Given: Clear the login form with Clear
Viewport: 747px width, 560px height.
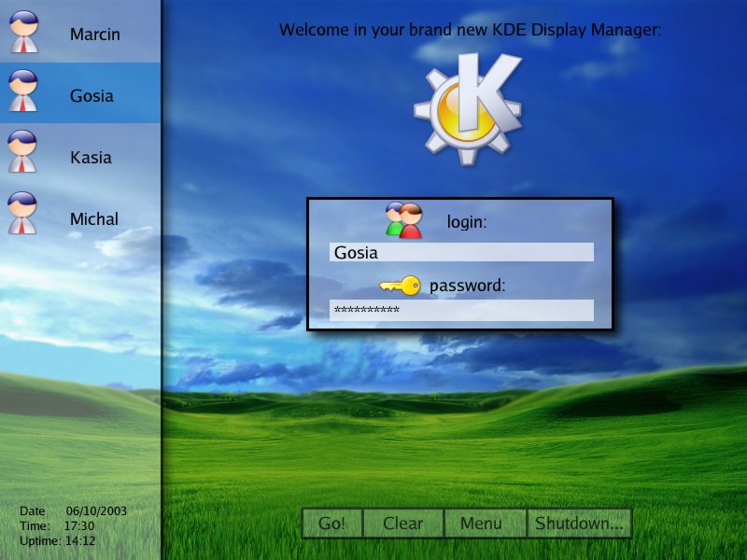Looking at the screenshot, I should (403, 524).
